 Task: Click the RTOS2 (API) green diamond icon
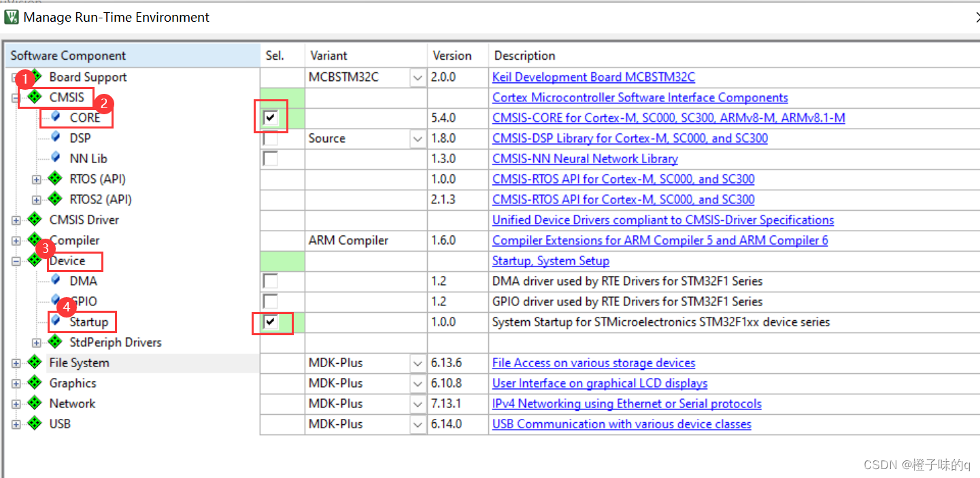point(55,199)
